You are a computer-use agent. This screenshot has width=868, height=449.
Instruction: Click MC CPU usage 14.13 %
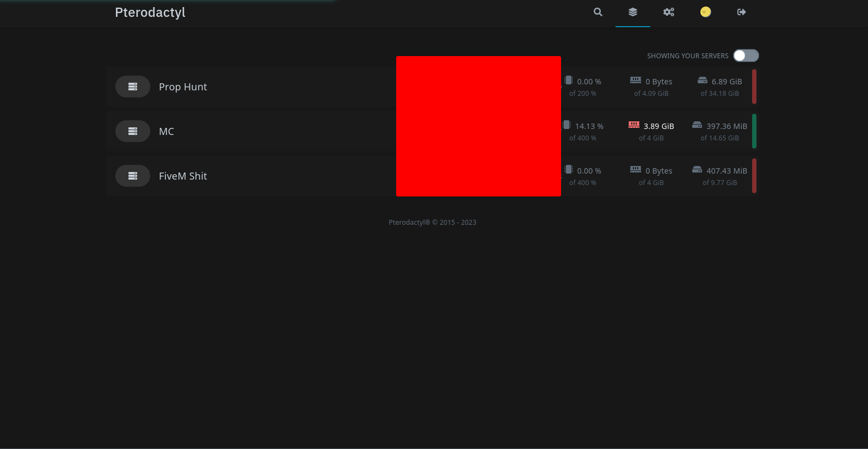coord(589,126)
